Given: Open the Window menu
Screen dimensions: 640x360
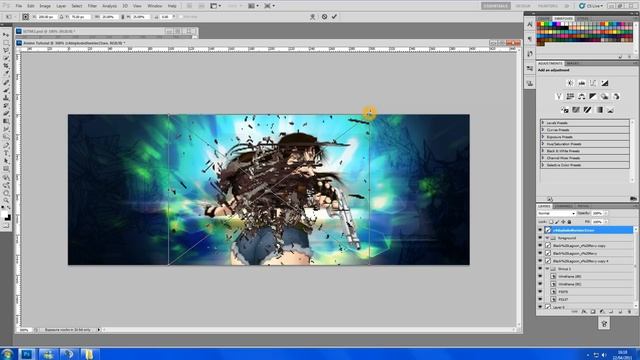Looking at the screenshot, I should pos(155,6).
